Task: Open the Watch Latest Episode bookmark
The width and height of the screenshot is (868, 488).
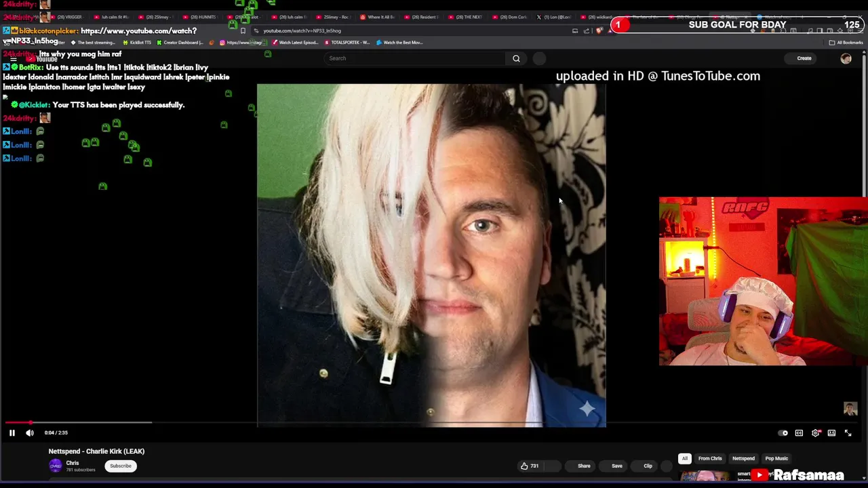Action: point(295,43)
